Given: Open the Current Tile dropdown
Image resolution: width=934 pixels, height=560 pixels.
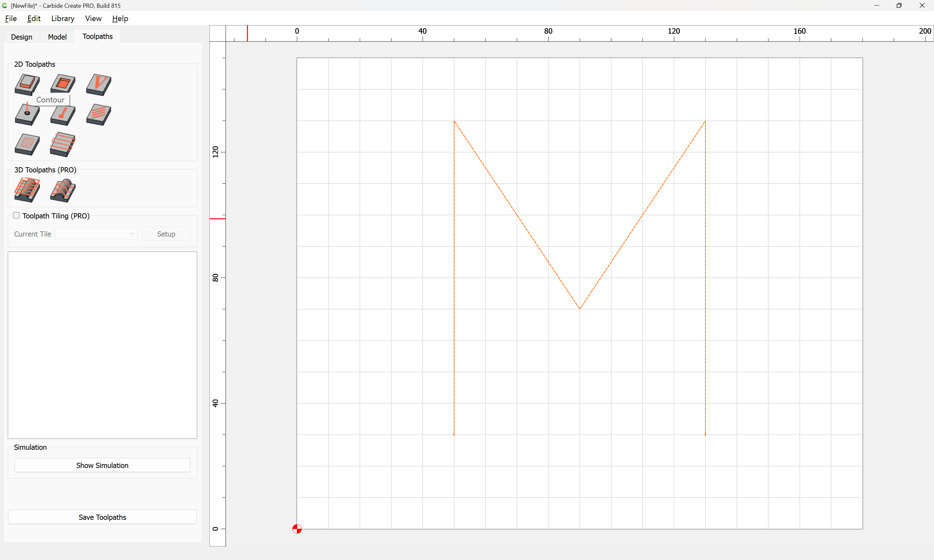Looking at the screenshot, I should click(97, 234).
